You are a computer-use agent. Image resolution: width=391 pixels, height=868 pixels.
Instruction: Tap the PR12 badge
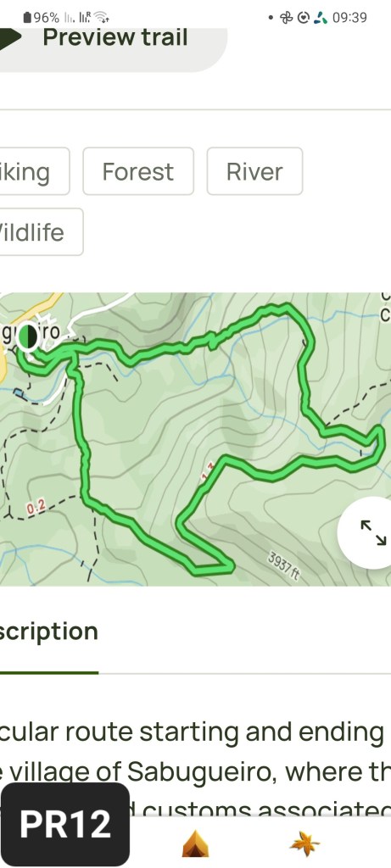point(65,824)
